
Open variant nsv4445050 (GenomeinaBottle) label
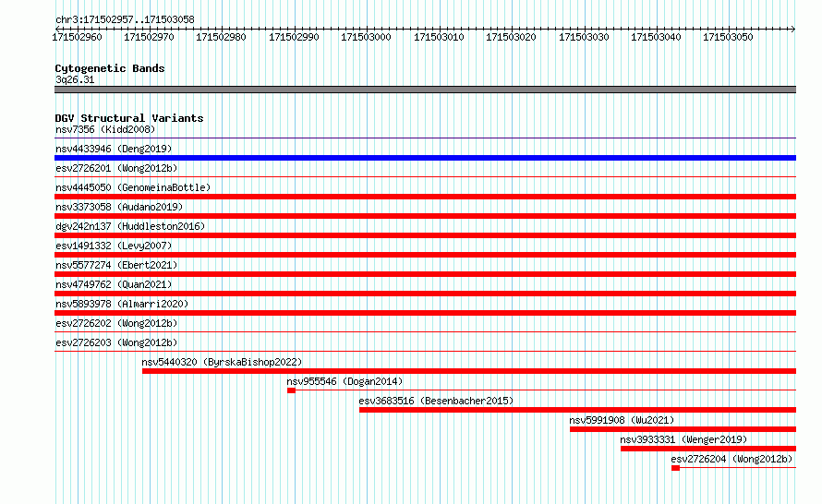[133, 187]
